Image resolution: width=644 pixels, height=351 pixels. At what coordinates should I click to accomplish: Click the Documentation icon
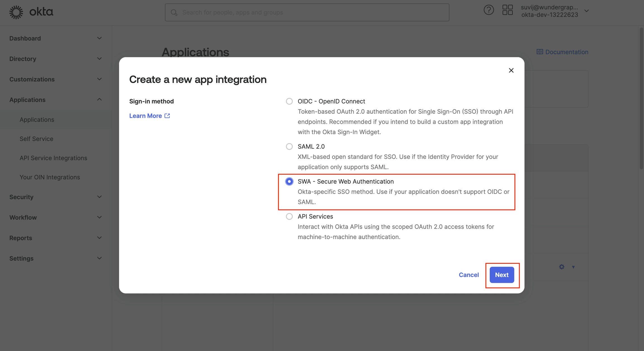pyautogui.click(x=540, y=52)
